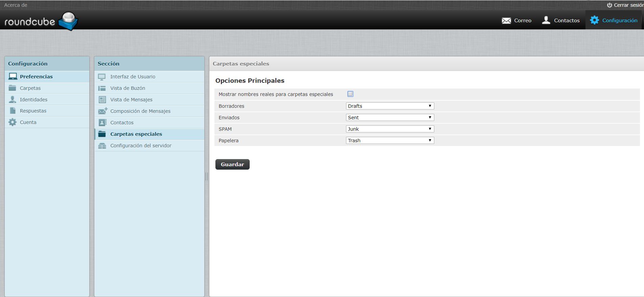Click the Correo envelope icon
Screen dimensions: 644x297
coord(506,21)
